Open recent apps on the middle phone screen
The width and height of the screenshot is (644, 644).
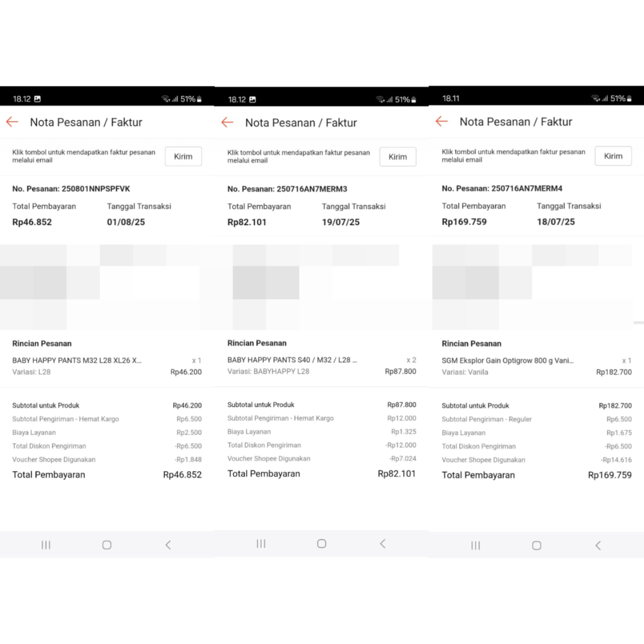261,544
